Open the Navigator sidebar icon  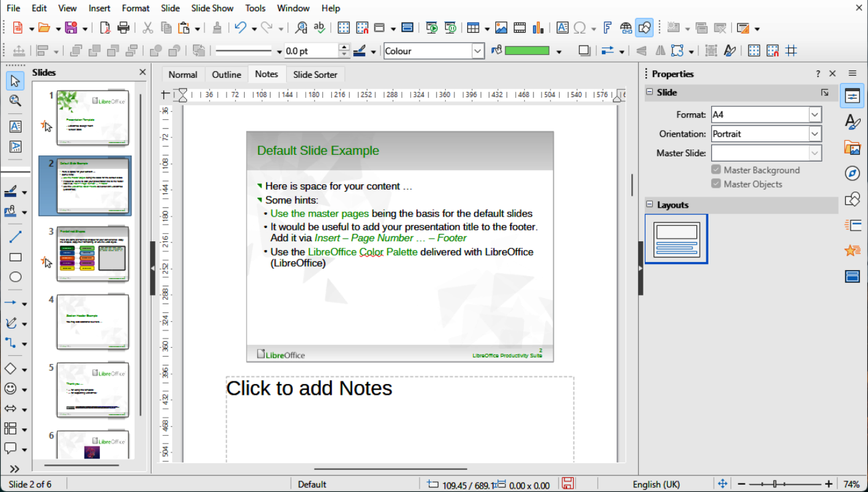pos(852,174)
